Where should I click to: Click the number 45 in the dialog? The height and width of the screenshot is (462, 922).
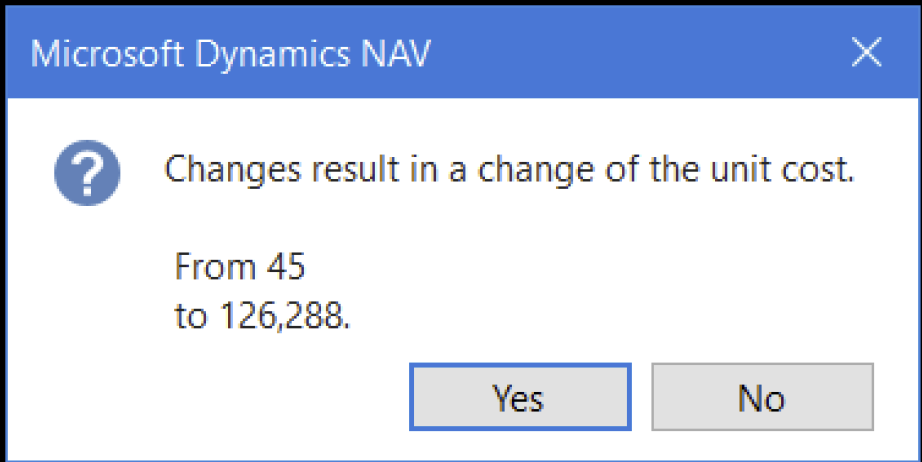[x=286, y=266]
